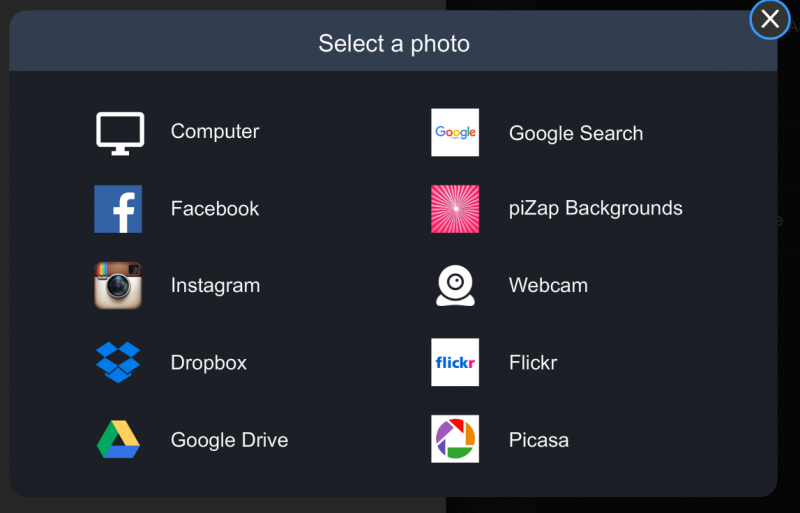Close the Select a photo dialog
800x513 pixels.
[x=769, y=19]
